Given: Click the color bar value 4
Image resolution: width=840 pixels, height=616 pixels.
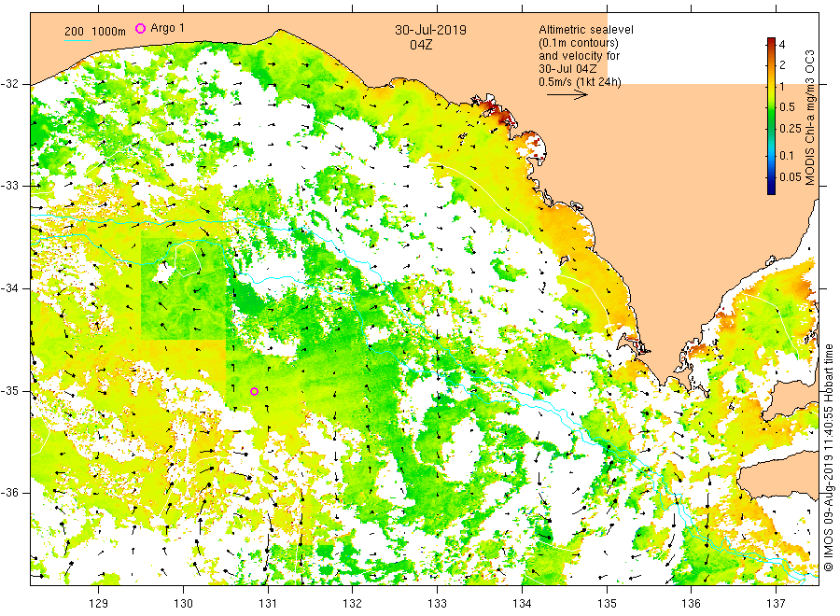Looking at the screenshot, I should coord(782,45).
